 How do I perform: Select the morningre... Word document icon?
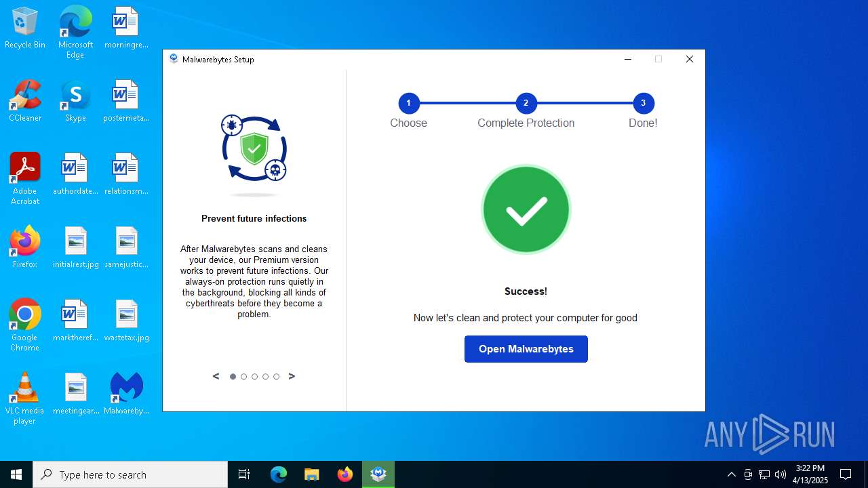126,28
